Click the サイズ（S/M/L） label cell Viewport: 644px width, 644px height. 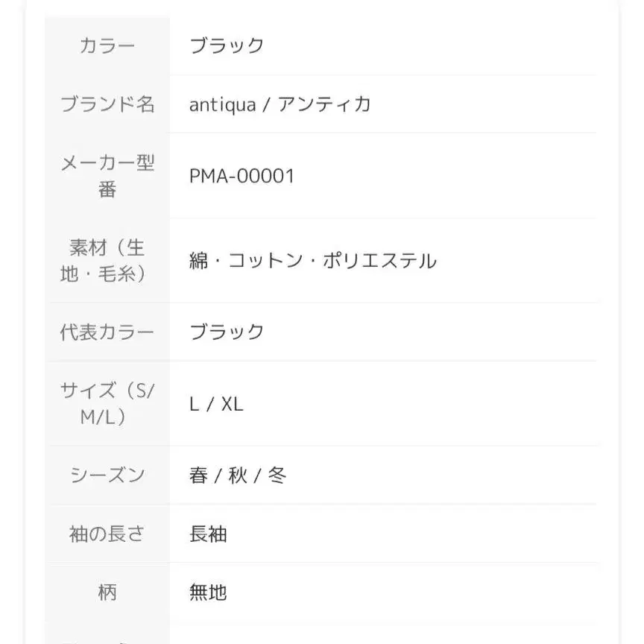[107, 404]
